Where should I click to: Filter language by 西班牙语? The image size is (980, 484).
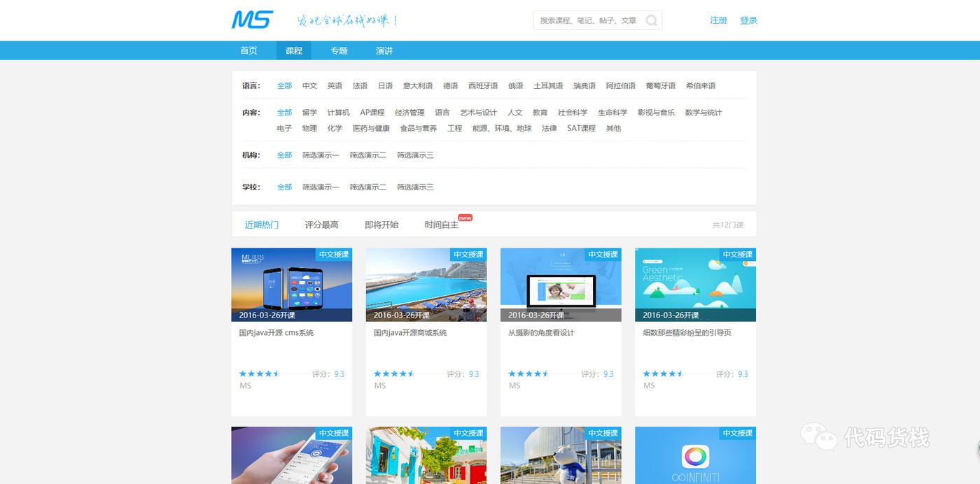point(483,85)
